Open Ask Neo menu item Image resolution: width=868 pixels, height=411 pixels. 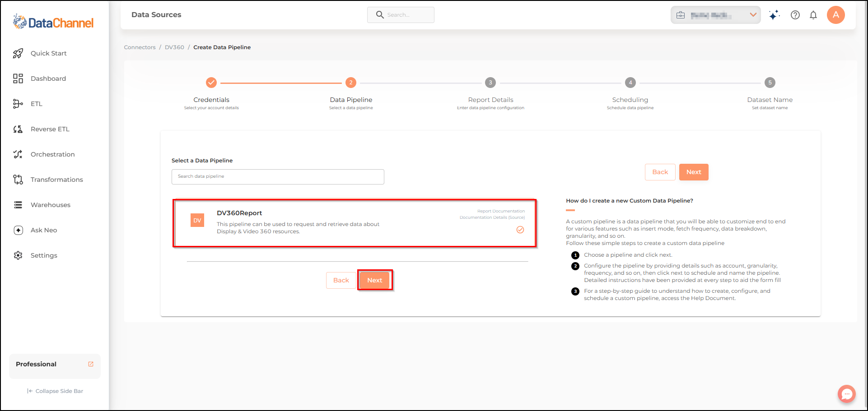click(x=44, y=230)
